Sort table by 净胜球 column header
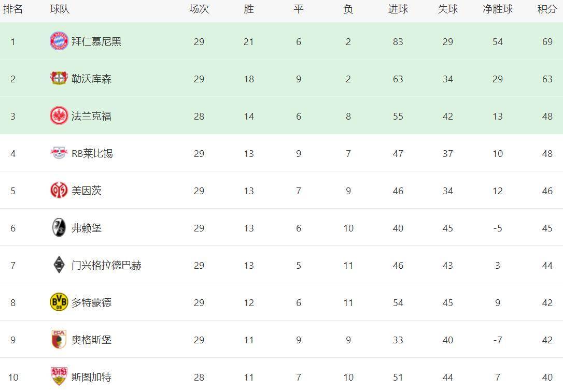 click(x=497, y=9)
